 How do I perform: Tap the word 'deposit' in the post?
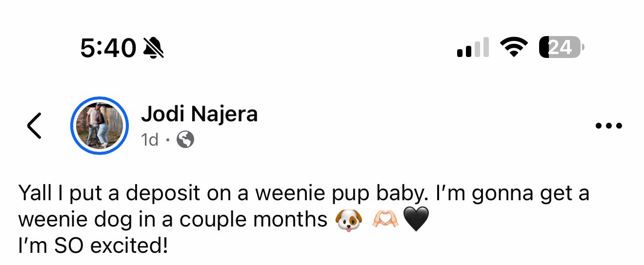coord(163,194)
